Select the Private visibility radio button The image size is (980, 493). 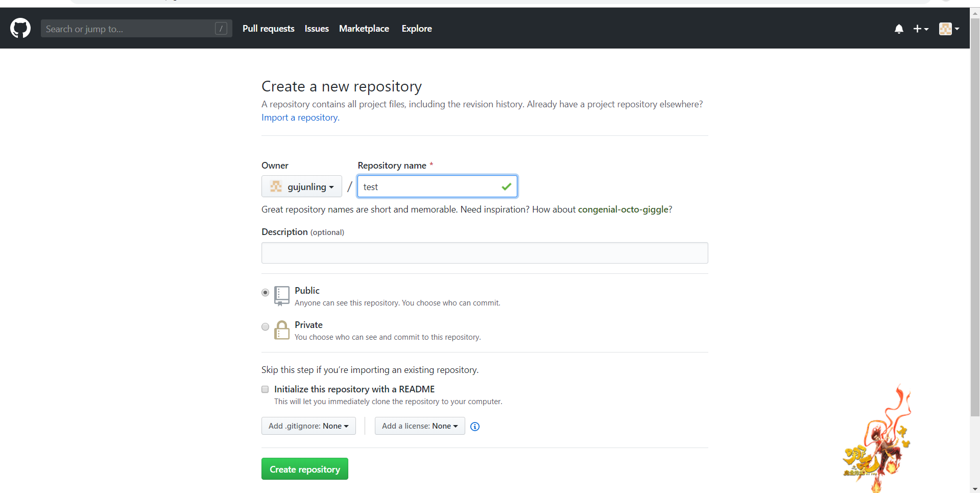[x=265, y=327]
